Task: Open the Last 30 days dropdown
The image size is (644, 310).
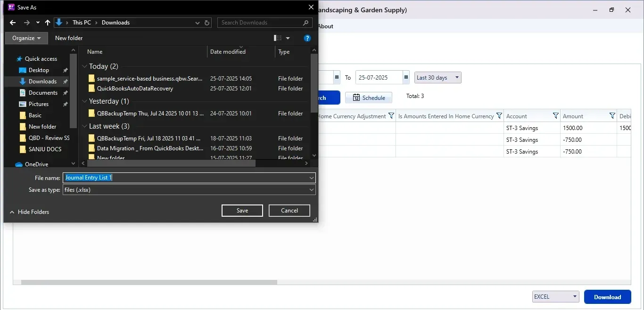Action: pos(438,77)
